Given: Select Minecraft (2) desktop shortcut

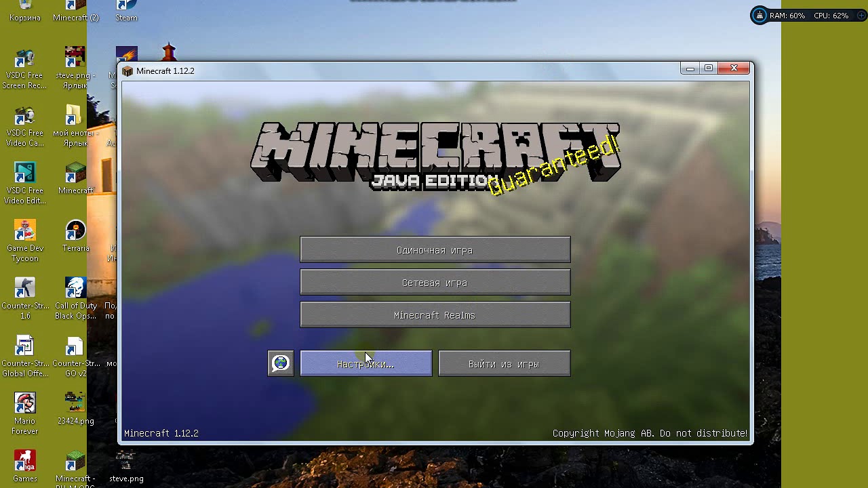Looking at the screenshot, I should coord(76,11).
